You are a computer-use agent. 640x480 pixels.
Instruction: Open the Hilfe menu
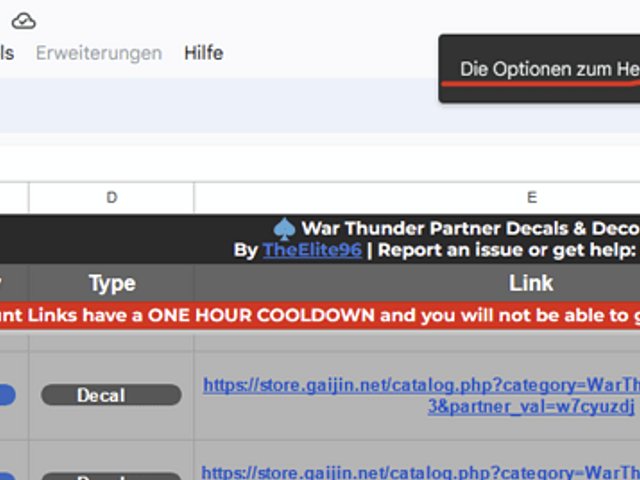tap(203, 53)
